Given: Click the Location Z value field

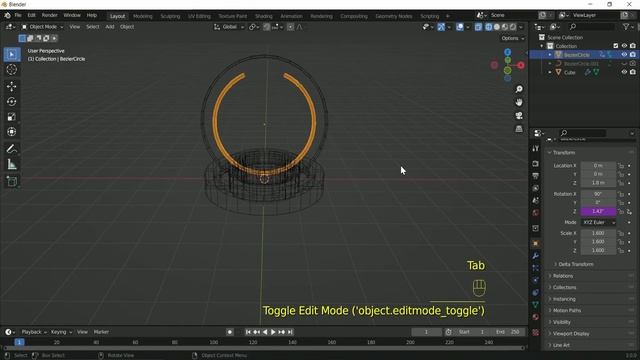Looking at the screenshot, I should point(598,183).
